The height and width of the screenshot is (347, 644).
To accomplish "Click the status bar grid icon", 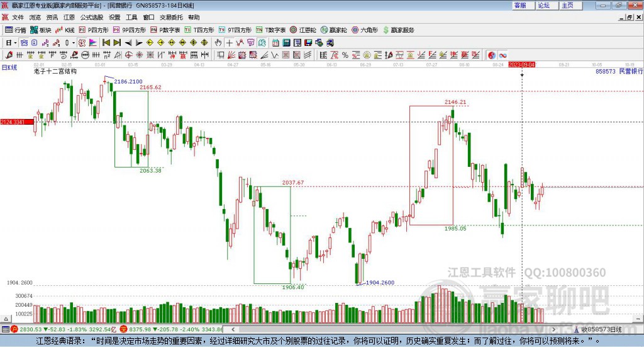I will pyautogui.click(x=5, y=329).
